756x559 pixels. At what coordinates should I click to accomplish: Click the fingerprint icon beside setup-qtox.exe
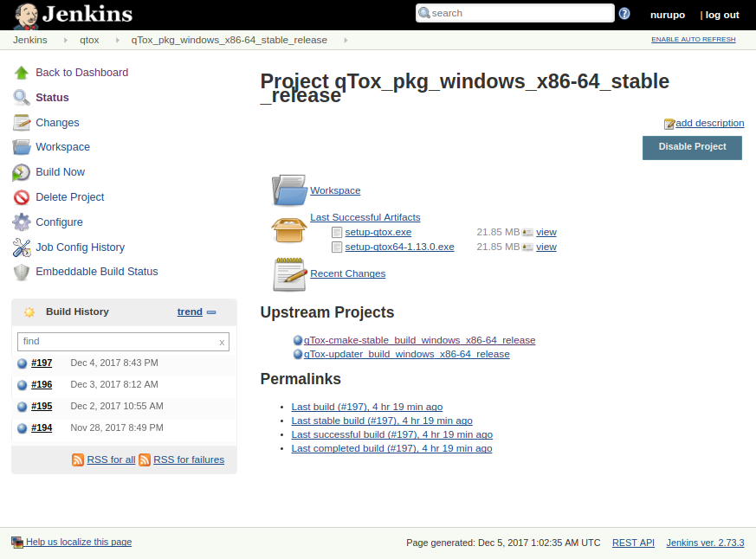(527, 233)
